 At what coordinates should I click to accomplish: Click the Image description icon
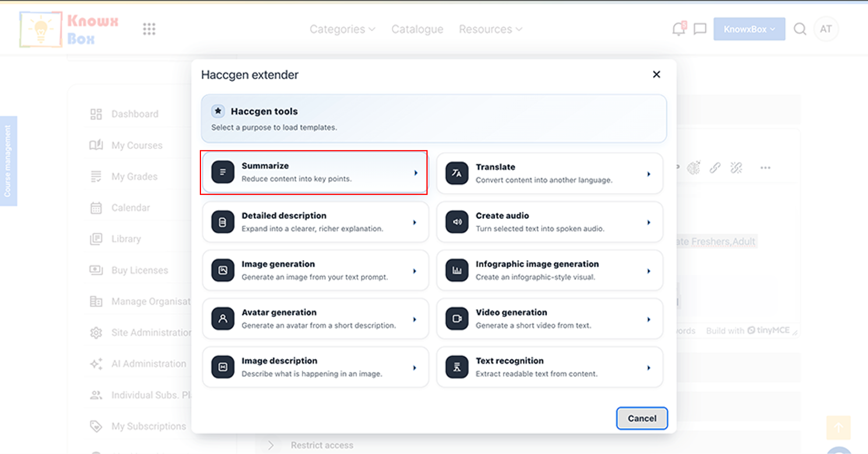[223, 367]
